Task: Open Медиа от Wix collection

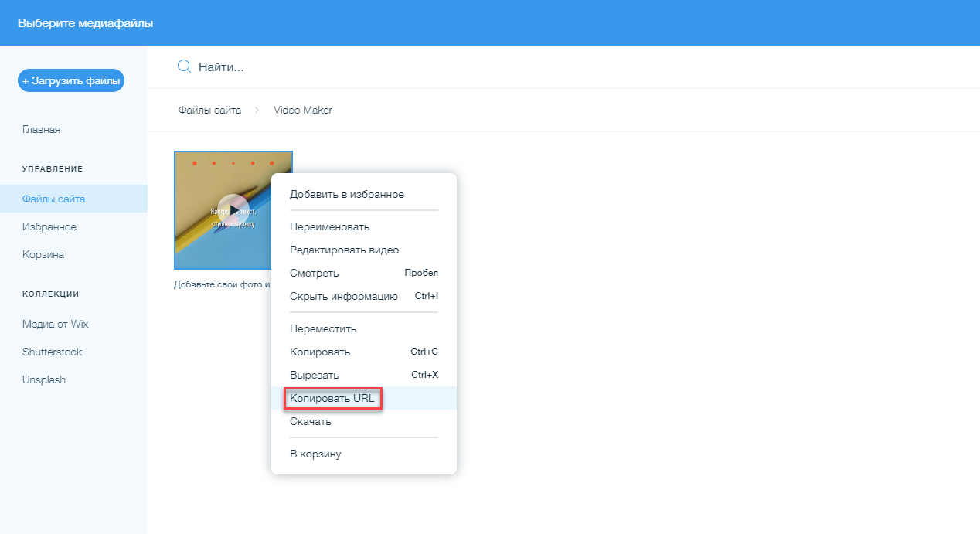Action: pos(55,324)
